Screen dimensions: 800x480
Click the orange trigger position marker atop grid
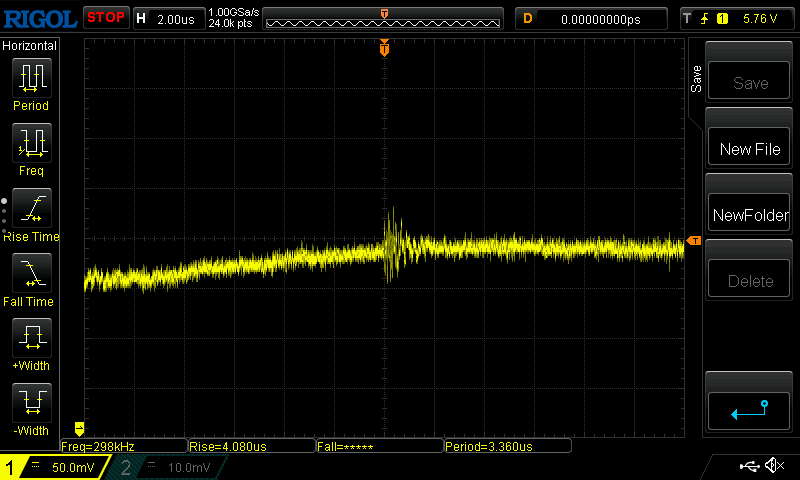point(384,48)
